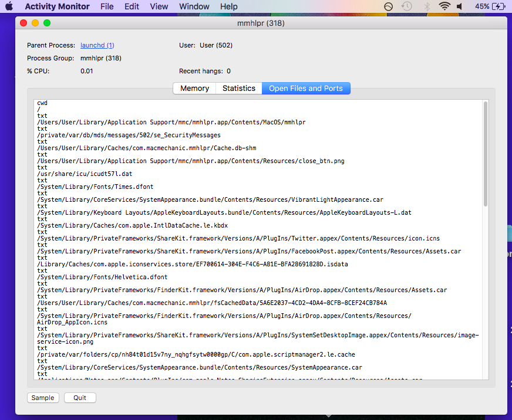Close the mmhlpr (318) window
The image size is (512, 420).
23,23
